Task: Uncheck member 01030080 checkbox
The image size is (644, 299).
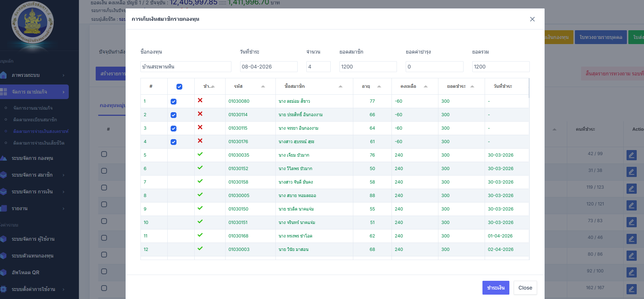Action: 174,102
